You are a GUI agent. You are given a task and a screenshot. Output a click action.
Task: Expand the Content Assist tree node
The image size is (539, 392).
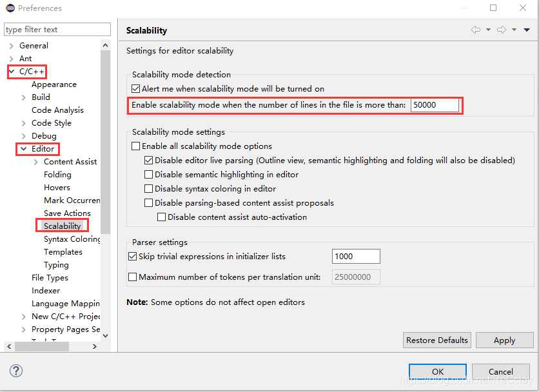pyautogui.click(x=35, y=162)
